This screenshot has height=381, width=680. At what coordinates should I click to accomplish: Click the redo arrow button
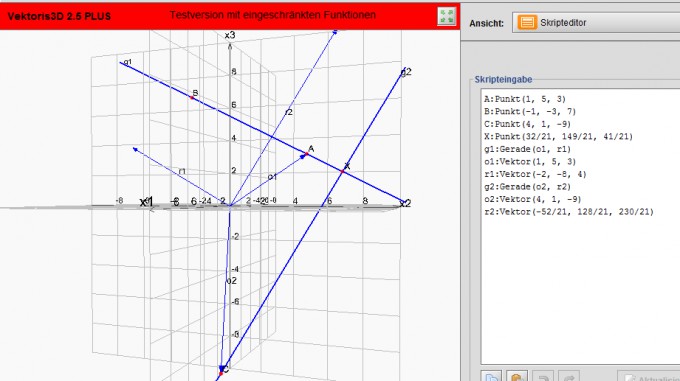[569, 377]
